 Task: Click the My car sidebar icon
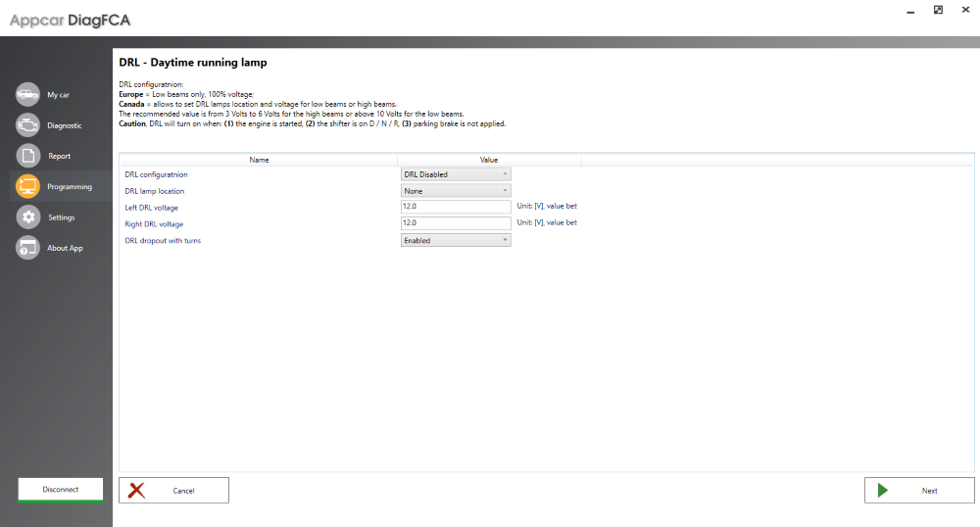[x=27, y=95]
